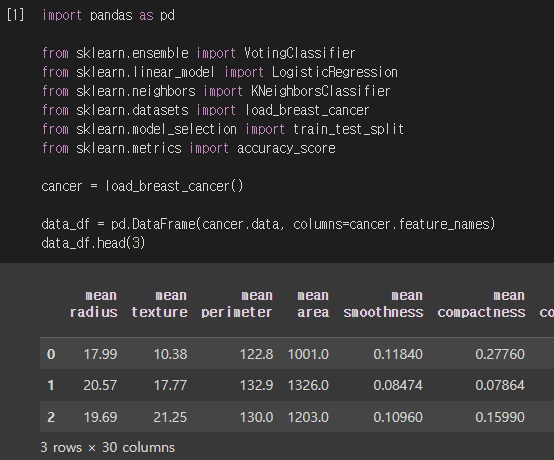554x460 pixels.
Task: Click the mean smoothness value 0.10960
Action: tap(398, 417)
